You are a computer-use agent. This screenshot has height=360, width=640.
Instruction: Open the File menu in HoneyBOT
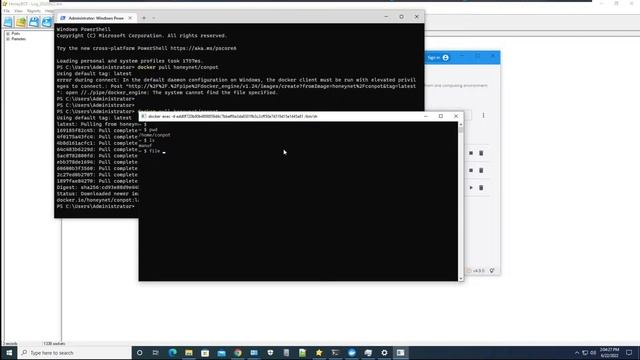point(7,11)
